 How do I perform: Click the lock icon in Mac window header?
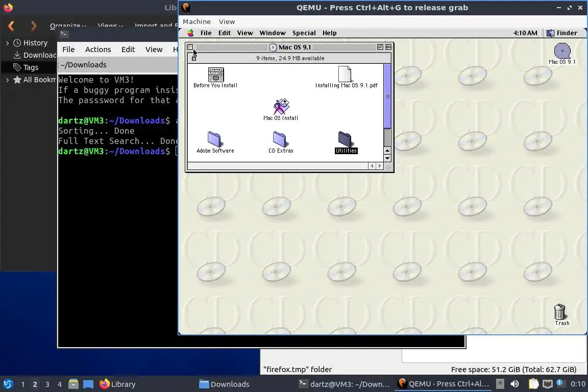194,58
